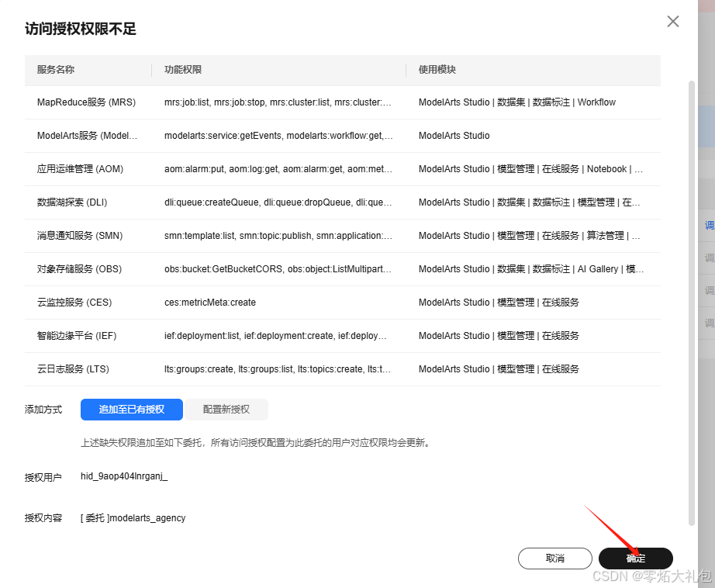Image resolution: width=715 pixels, height=588 pixels.
Task: Select the ModelArts服务 row name
Action: tap(87, 136)
